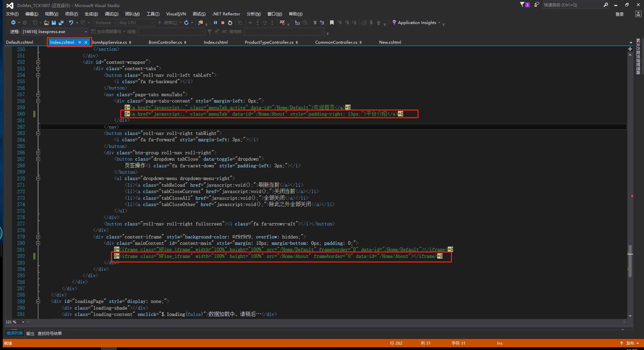Open the 查找符号结果 panel tab
Screen dimensions: 644x350
pos(50,333)
